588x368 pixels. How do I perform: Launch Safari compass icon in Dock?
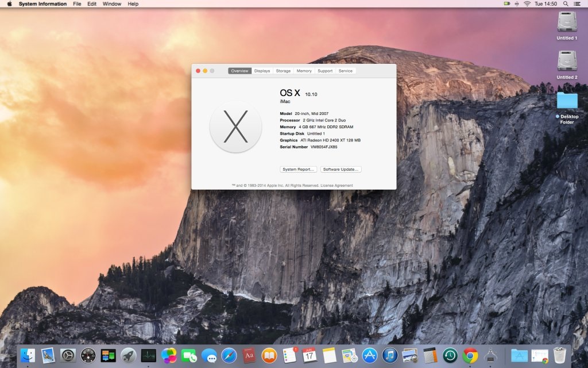(229, 355)
